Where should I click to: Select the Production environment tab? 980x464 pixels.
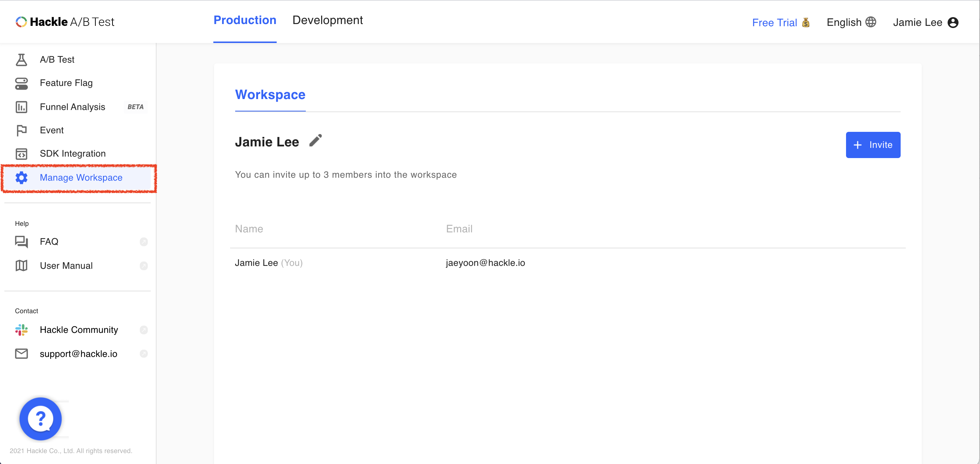tap(245, 20)
